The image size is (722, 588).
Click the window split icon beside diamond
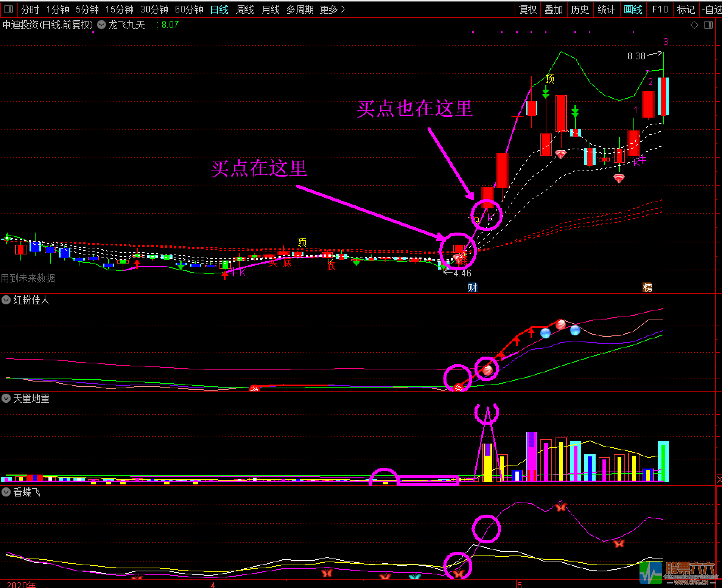pyautogui.click(x=708, y=25)
